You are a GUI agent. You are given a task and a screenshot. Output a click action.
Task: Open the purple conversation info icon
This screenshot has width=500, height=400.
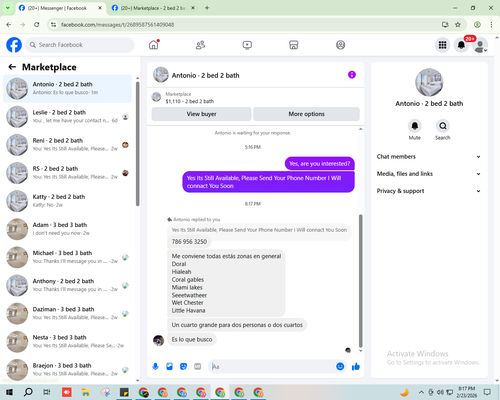[x=352, y=75]
